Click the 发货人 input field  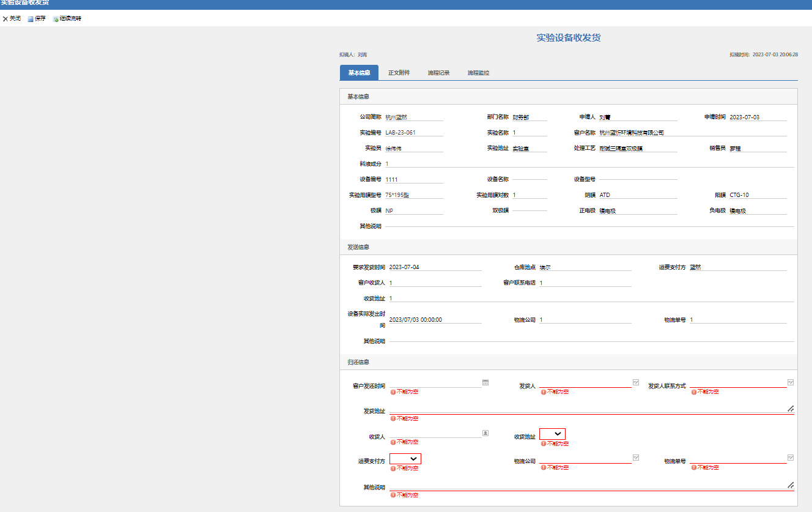coord(584,382)
